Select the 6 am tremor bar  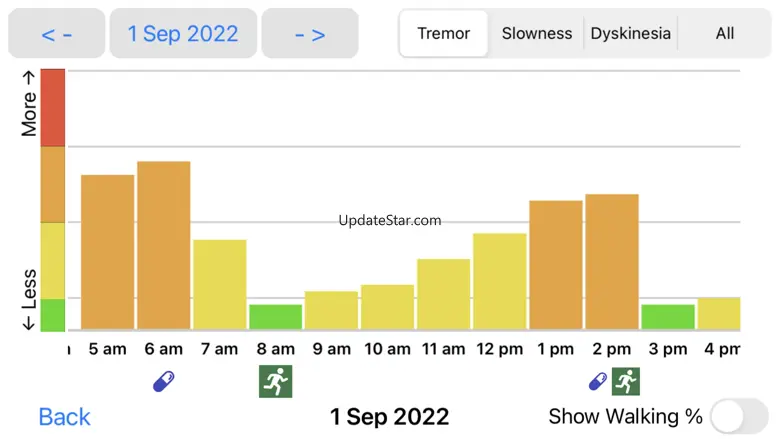tap(164, 245)
